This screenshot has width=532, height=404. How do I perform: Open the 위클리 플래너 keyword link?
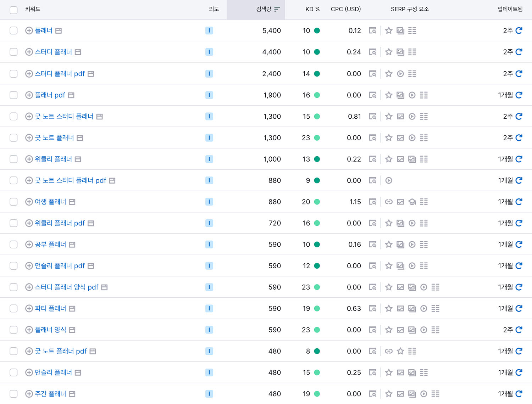click(x=53, y=159)
